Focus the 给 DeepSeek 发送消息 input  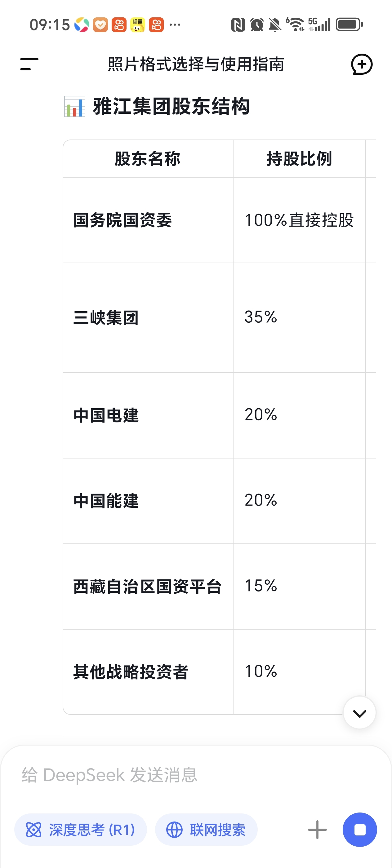click(x=196, y=775)
